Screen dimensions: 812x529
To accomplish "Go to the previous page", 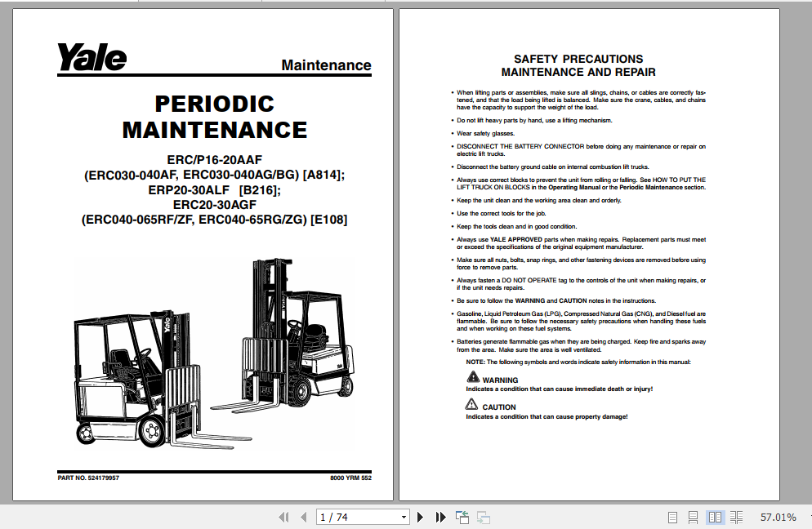I will [304, 517].
